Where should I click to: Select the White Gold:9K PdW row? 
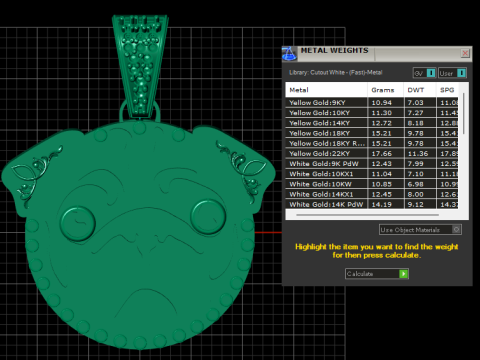[372, 164]
